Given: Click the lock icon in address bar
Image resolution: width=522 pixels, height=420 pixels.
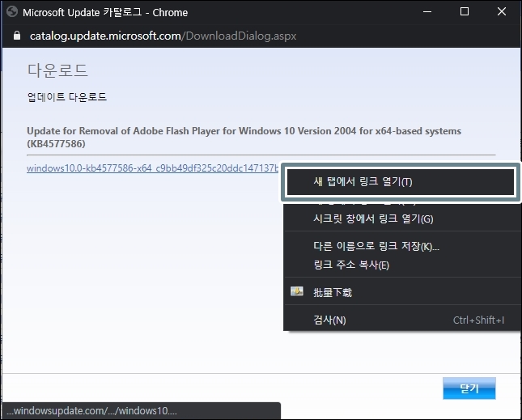Looking at the screenshot, I should [17, 36].
